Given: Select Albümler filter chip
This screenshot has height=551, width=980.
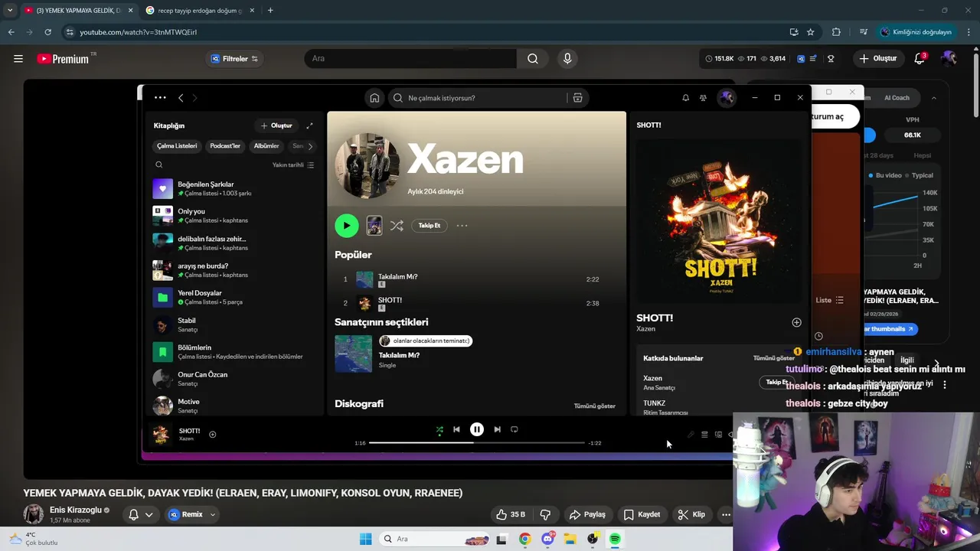Looking at the screenshot, I should (x=266, y=146).
